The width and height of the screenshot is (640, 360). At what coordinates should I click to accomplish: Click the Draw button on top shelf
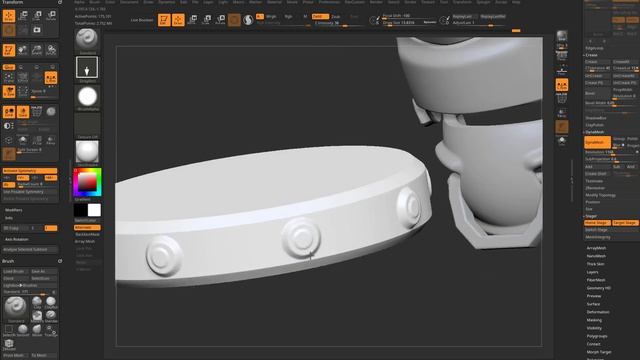point(178,20)
